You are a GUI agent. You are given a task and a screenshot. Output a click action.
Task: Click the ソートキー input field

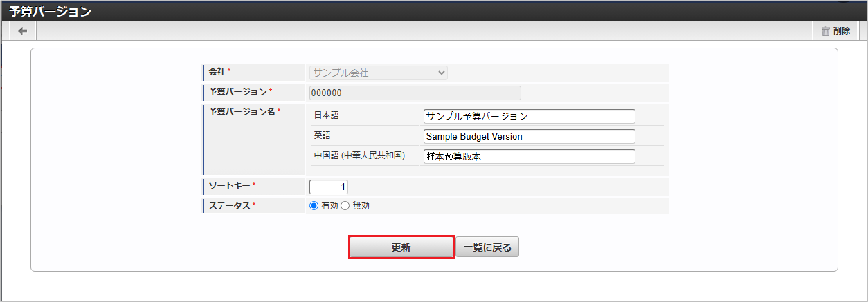329,187
